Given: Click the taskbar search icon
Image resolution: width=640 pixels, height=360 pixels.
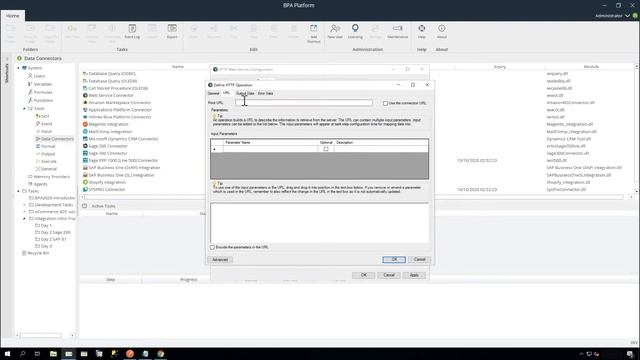Looking at the screenshot, I should 22,353.
